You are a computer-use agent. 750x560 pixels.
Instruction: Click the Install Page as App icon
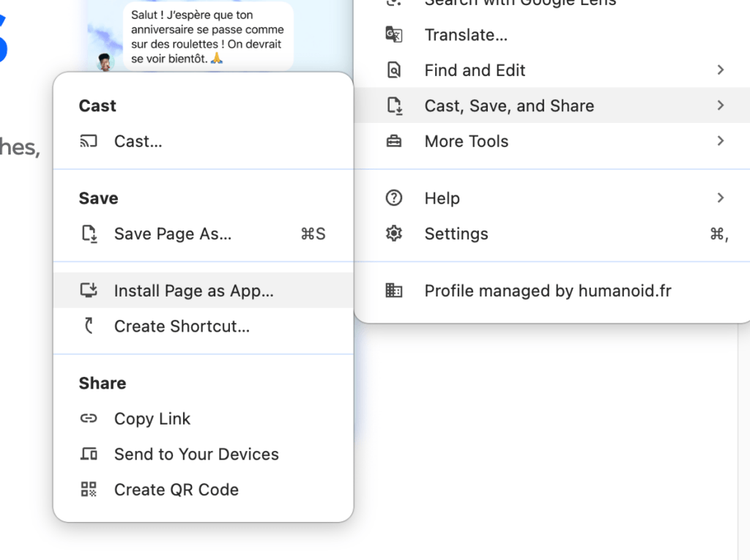point(89,291)
